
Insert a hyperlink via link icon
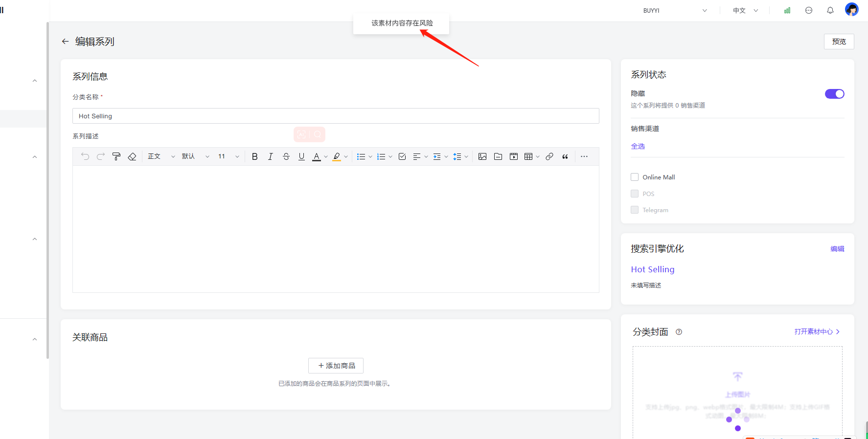click(x=549, y=156)
